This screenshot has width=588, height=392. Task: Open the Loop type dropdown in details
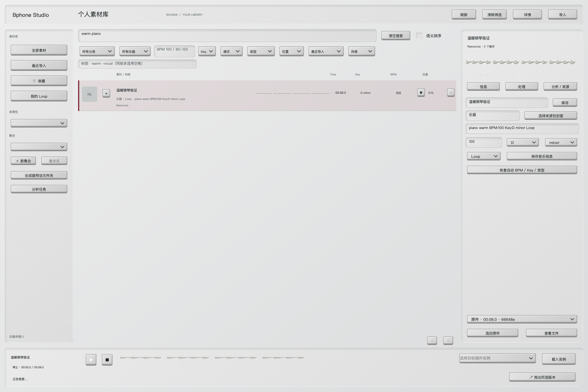tap(484, 156)
